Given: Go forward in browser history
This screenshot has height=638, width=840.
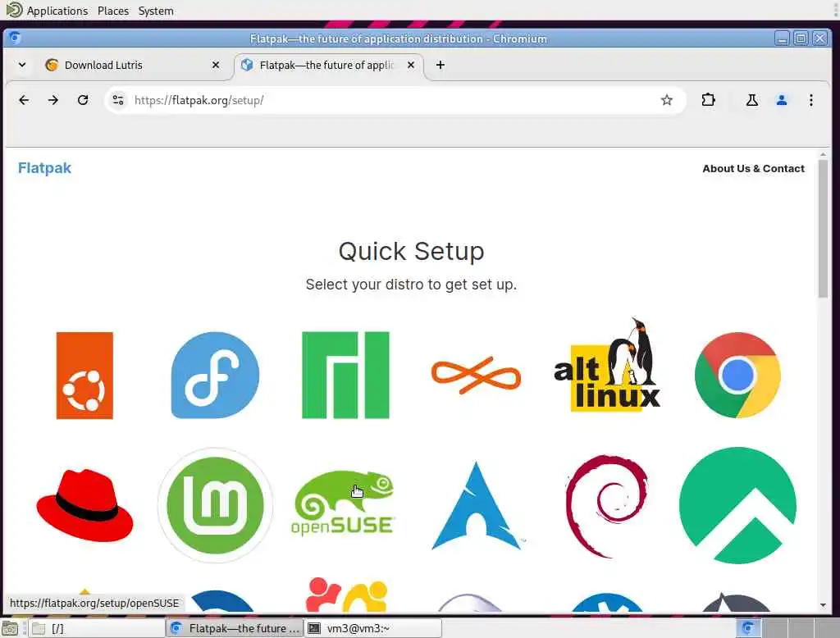Looking at the screenshot, I should pos(53,100).
